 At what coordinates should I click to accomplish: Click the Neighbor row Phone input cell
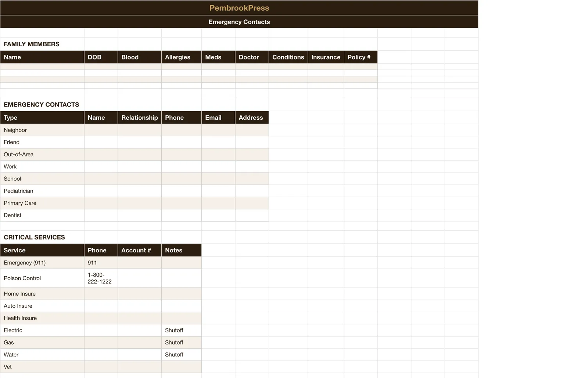click(182, 130)
